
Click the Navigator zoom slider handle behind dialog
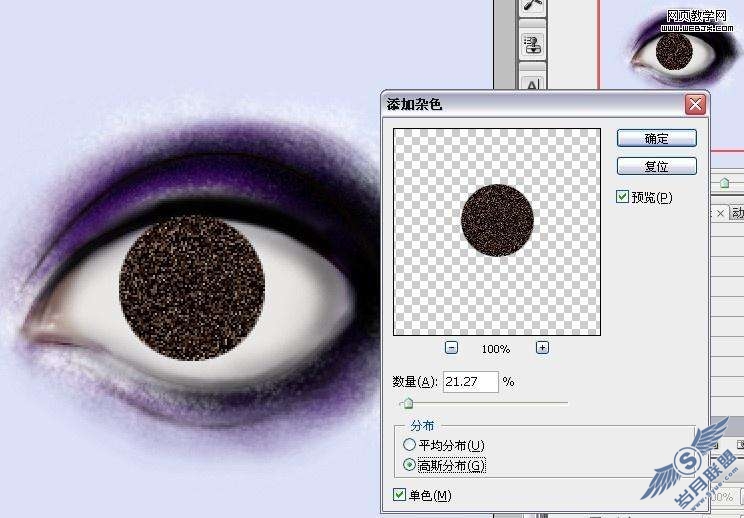coord(724,182)
